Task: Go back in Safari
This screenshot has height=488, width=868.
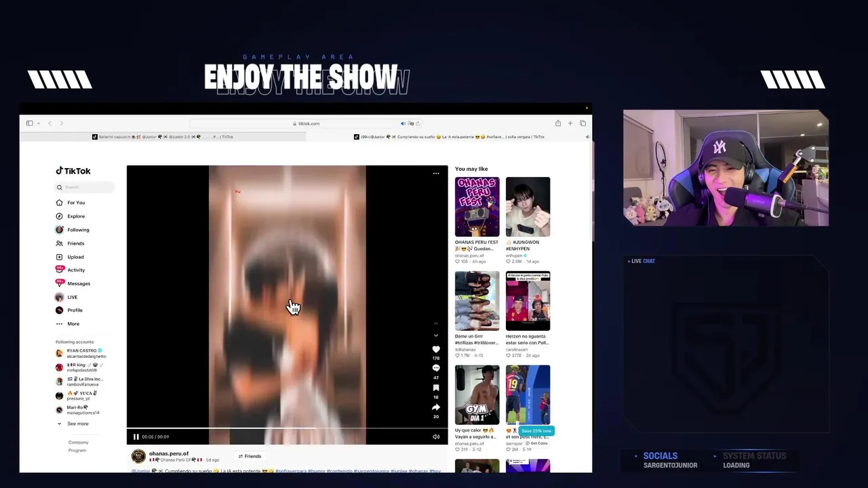Action: (x=50, y=123)
